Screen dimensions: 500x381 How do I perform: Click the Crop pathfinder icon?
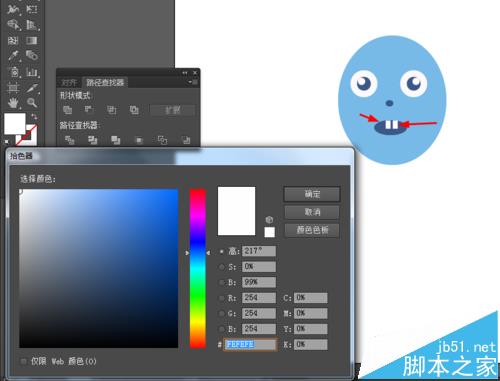point(139,140)
